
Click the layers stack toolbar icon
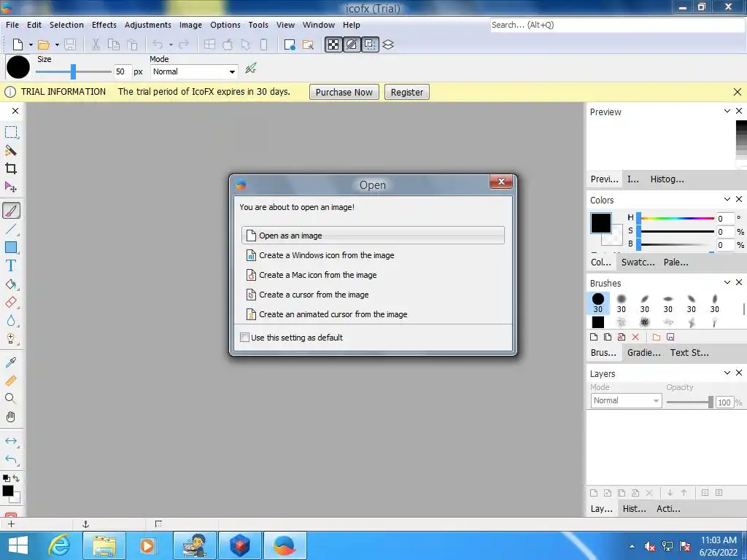pos(388,44)
